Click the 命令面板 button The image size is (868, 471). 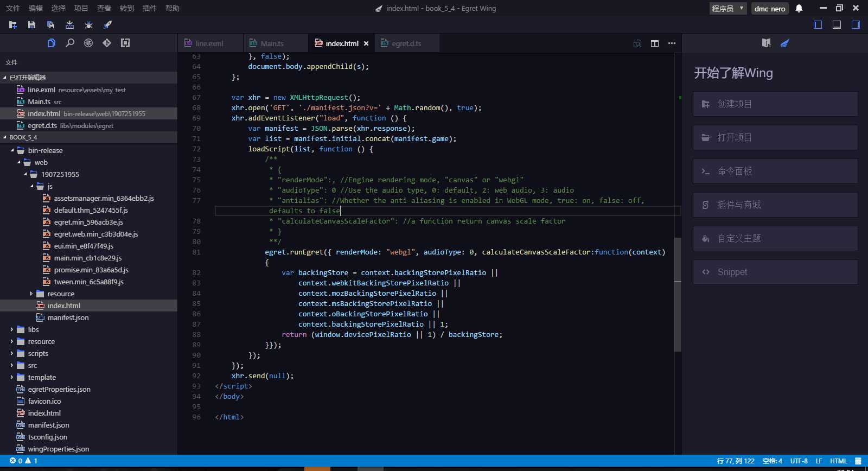click(x=775, y=171)
